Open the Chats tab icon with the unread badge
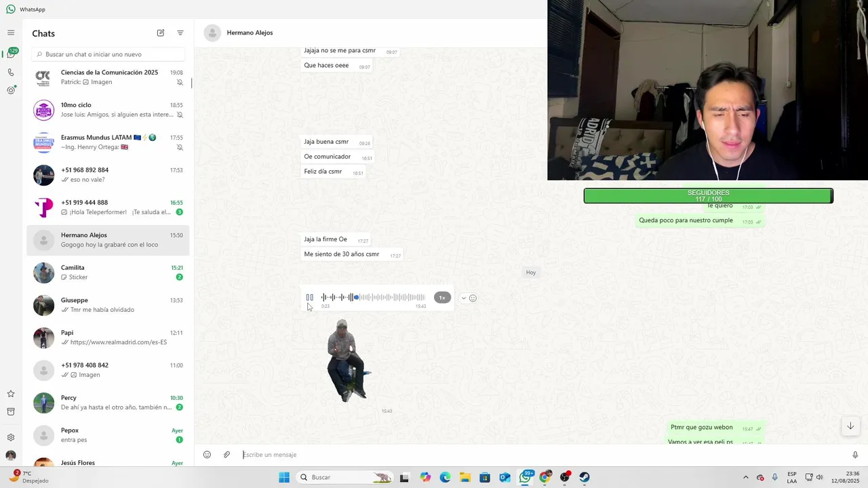Screen dimensions: 868x488 (x=12, y=53)
